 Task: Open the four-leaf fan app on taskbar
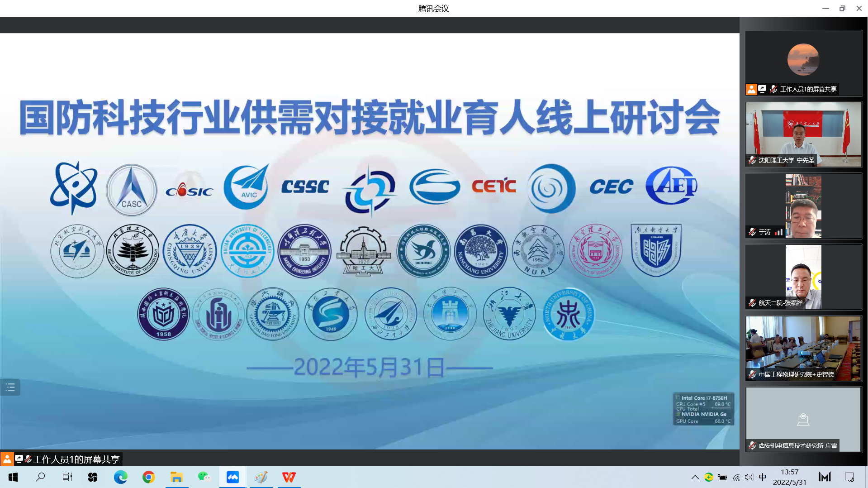[x=93, y=477]
